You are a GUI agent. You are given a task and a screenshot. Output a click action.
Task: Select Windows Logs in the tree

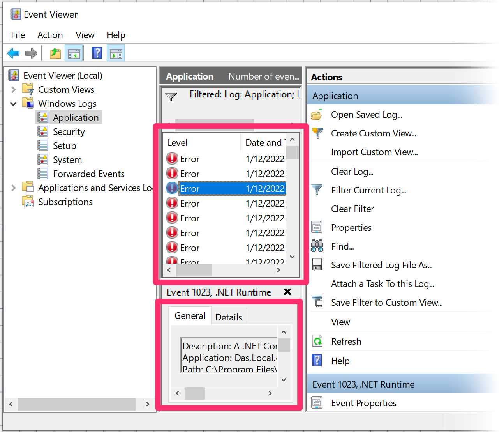click(67, 104)
